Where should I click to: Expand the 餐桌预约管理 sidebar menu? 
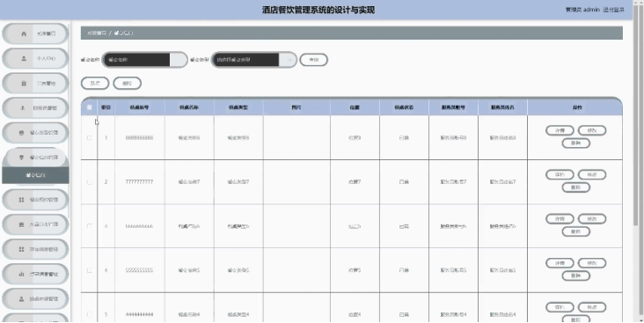pos(35,200)
